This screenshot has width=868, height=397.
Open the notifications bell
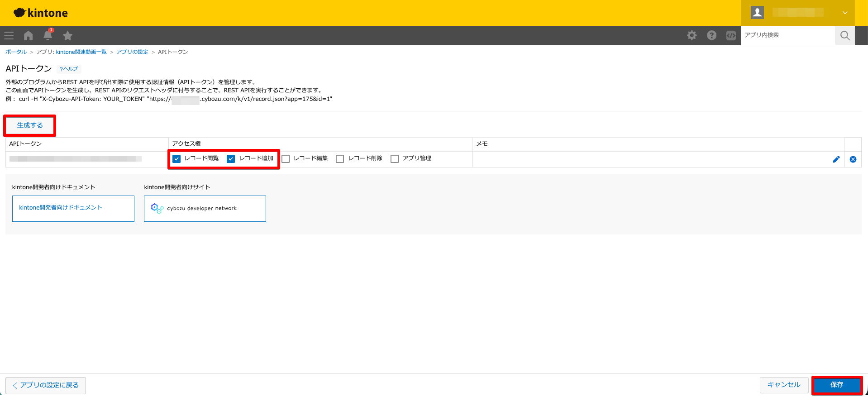(48, 35)
